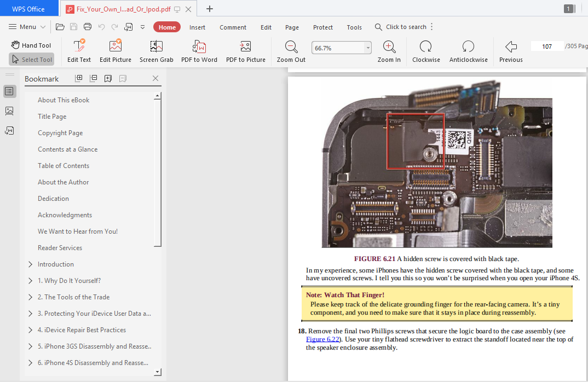The height and width of the screenshot is (382, 588).
Task: Start a Screen Grab
Action: click(x=157, y=50)
